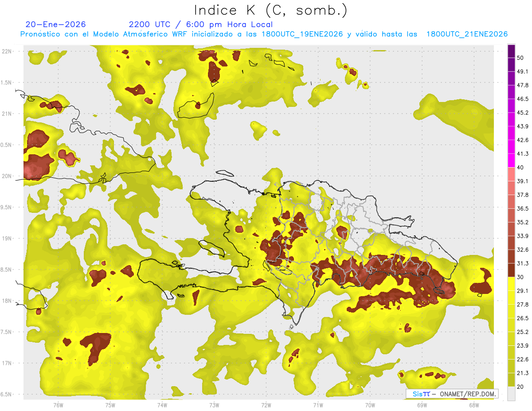Click colorbar value "50"
This screenshot has width=532, height=411.
520,58
